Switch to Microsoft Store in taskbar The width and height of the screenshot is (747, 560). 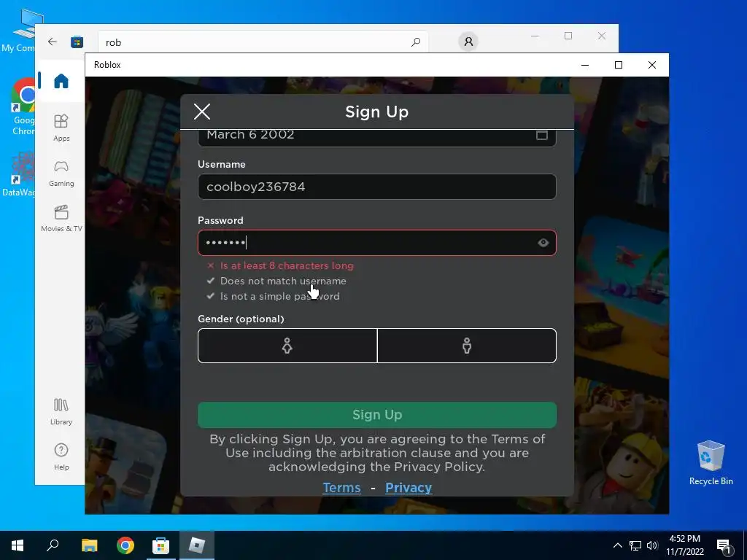[x=161, y=545]
